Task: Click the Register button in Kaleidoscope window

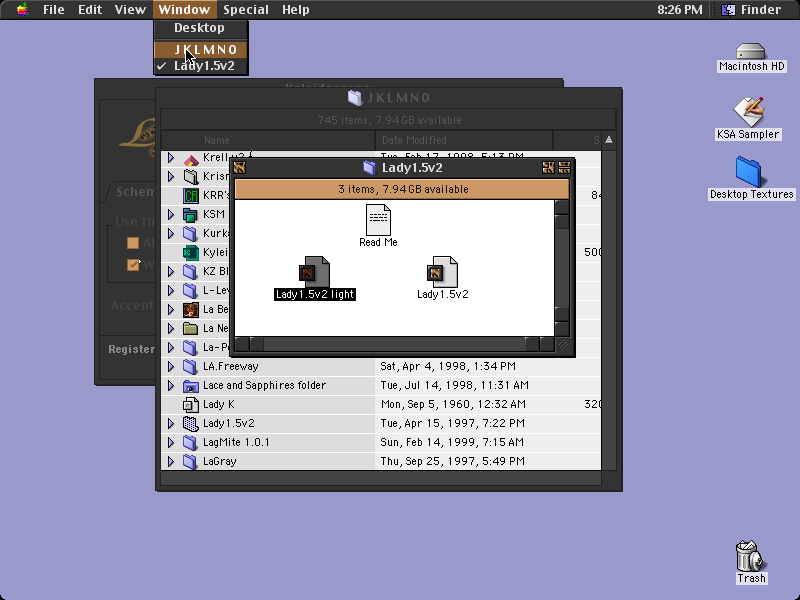Action: point(131,349)
